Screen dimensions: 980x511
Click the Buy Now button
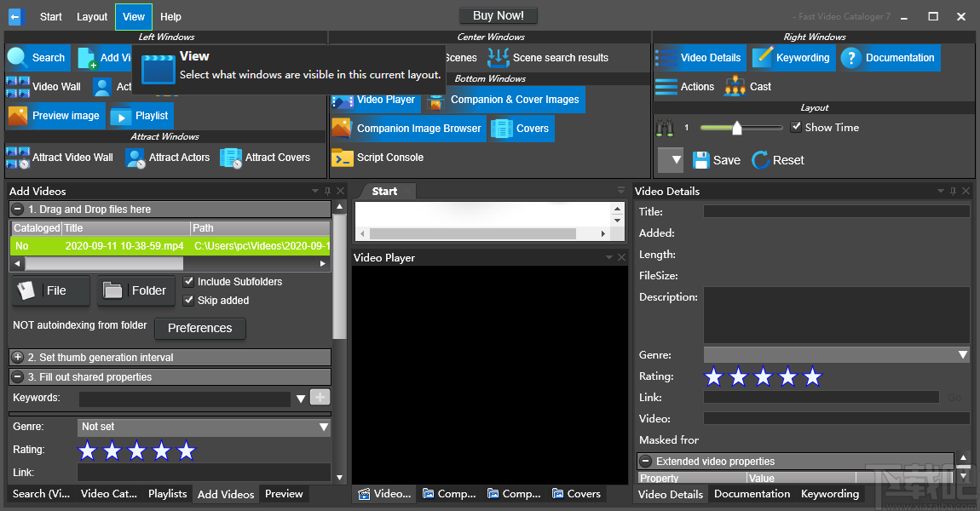coord(498,14)
